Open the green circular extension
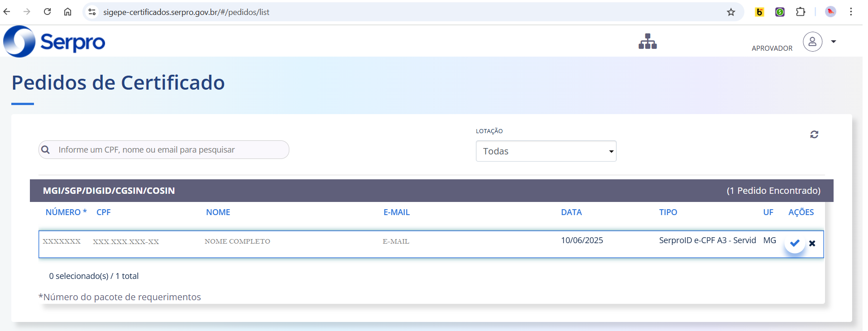The height and width of the screenshot is (331, 868). (x=780, y=12)
